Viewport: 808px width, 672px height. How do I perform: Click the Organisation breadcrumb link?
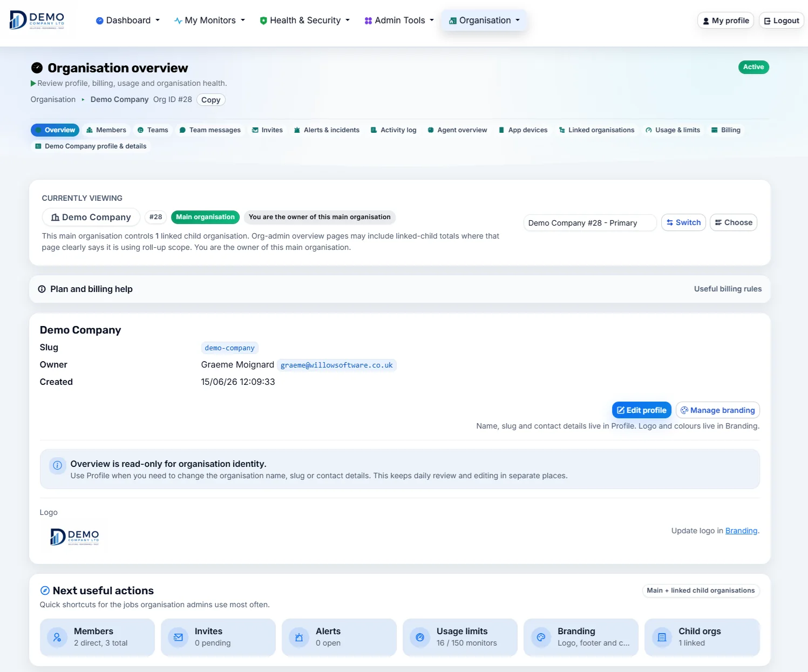click(x=53, y=99)
